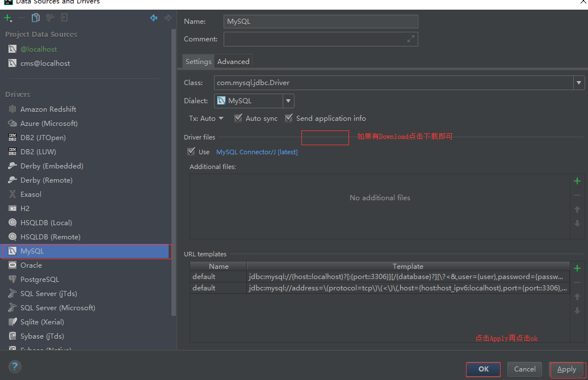The height and width of the screenshot is (380, 588).
Task: Click the green add data source icon
Action: coord(8,18)
